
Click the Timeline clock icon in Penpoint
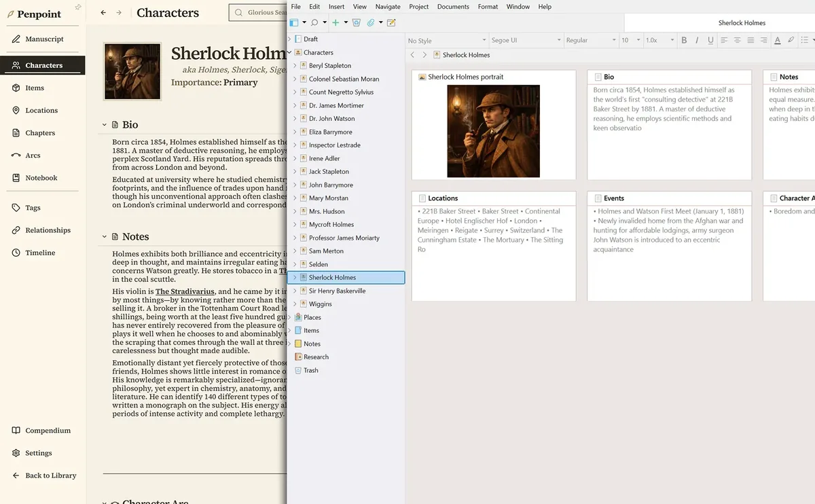[16, 253]
